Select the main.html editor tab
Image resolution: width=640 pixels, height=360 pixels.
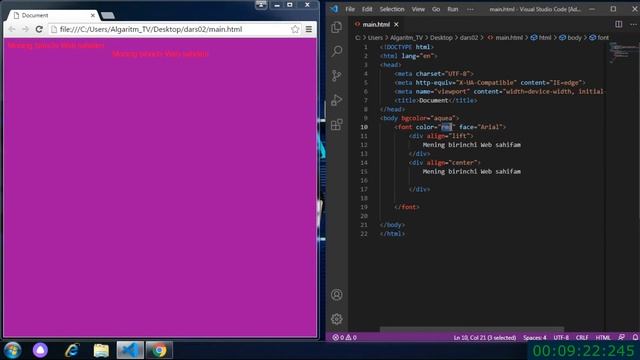[376, 24]
